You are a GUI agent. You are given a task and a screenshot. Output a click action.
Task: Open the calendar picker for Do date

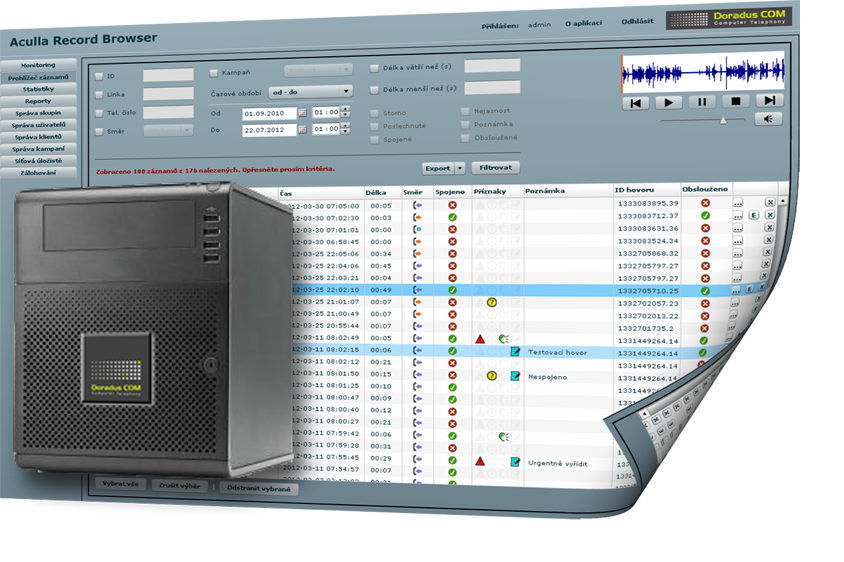pos(303,129)
